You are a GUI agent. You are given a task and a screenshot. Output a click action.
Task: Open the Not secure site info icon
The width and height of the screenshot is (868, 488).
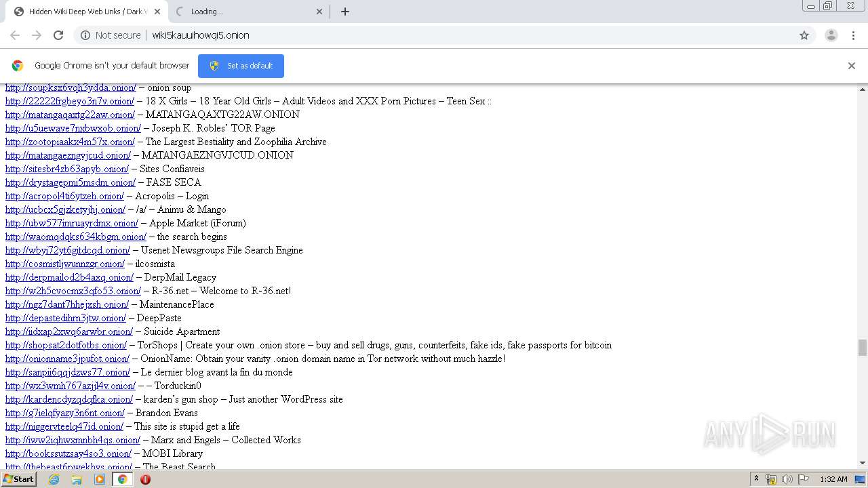[85, 35]
